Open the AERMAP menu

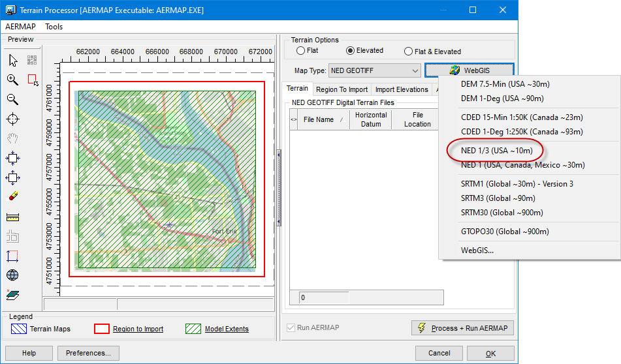click(21, 27)
